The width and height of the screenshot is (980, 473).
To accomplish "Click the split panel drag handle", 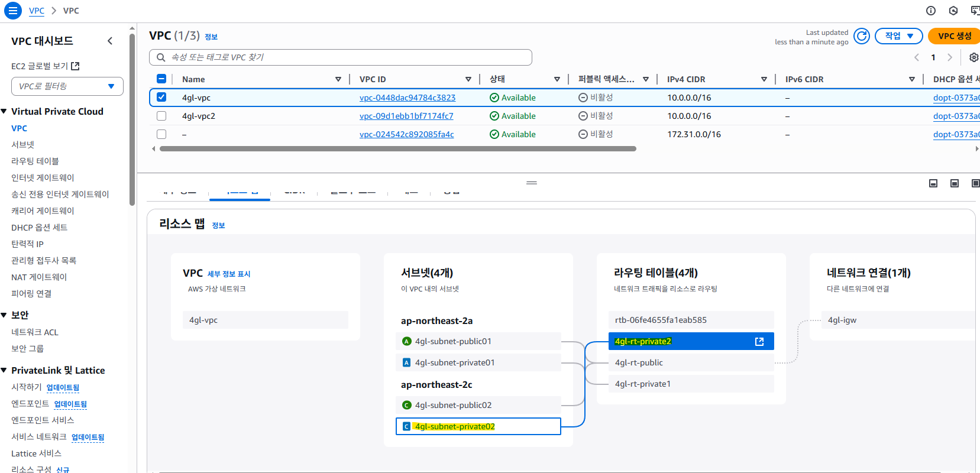I will (532, 183).
